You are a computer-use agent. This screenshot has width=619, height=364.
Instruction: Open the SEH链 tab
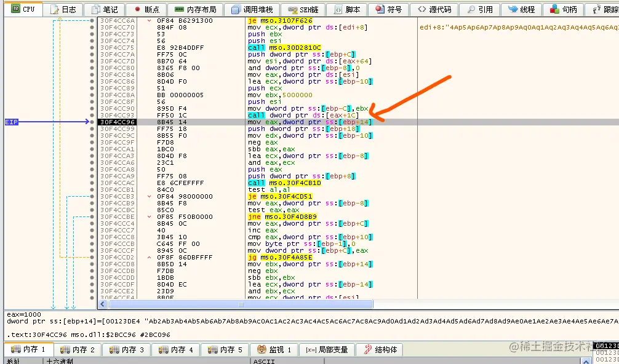[303, 9]
